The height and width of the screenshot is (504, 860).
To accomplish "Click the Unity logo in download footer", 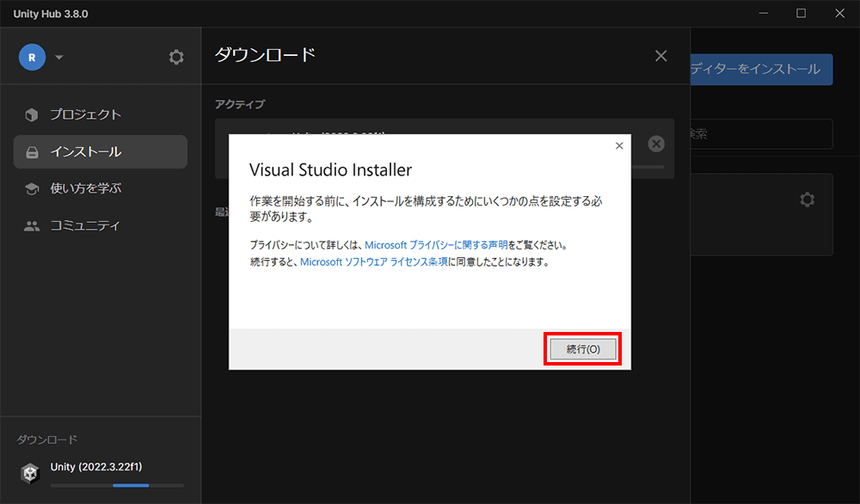I will (x=30, y=473).
